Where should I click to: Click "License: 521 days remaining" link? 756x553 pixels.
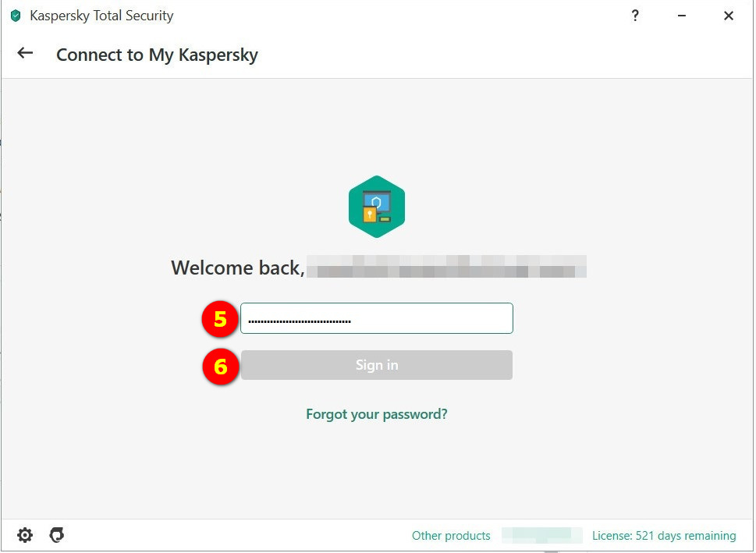(x=664, y=536)
